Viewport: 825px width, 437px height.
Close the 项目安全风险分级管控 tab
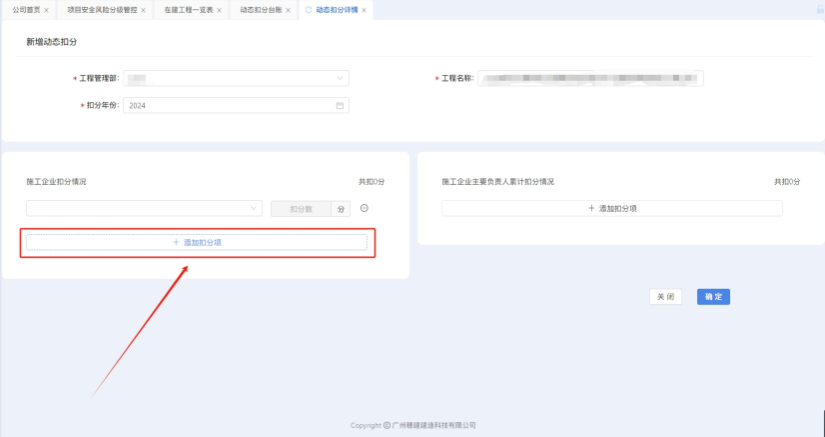143,10
